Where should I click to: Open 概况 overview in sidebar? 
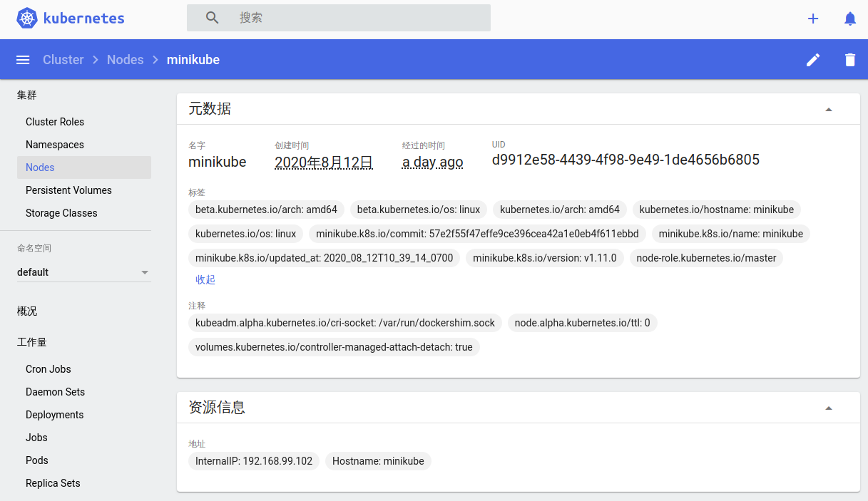[27, 311]
